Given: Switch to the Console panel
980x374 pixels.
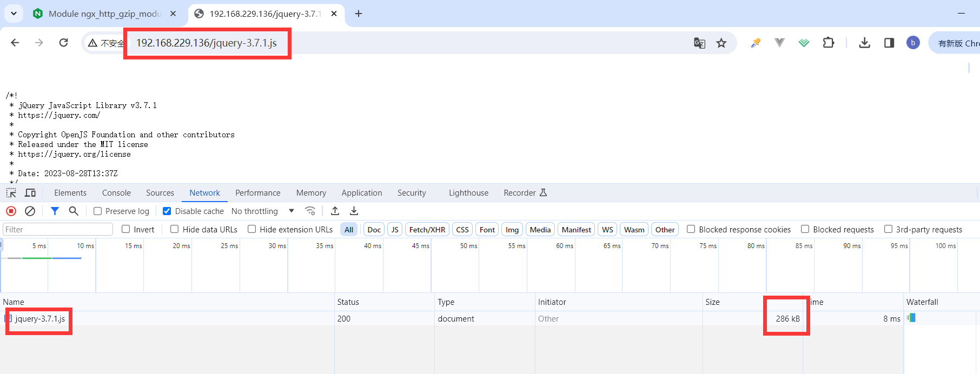Looking at the screenshot, I should pos(116,193).
